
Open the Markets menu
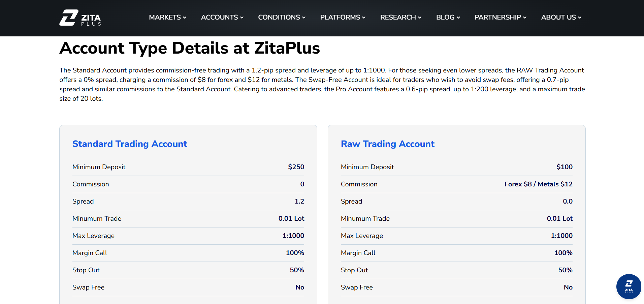[x=167, y=17]
